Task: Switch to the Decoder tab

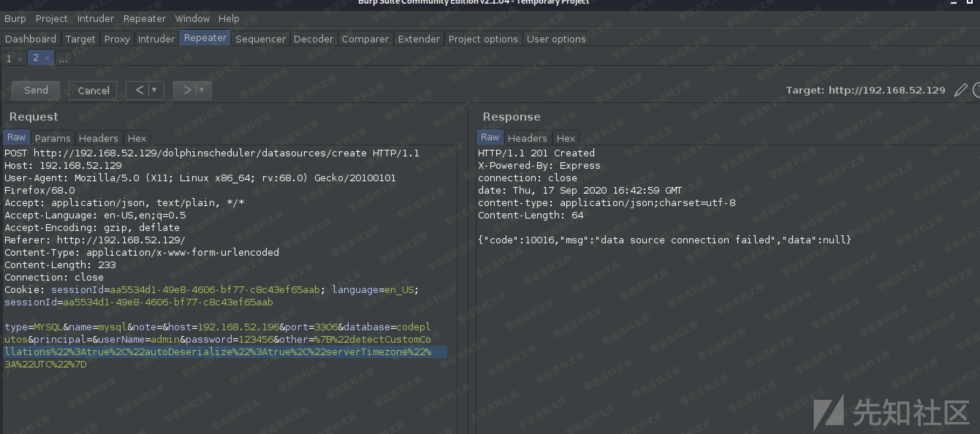Action: [314, 39]
